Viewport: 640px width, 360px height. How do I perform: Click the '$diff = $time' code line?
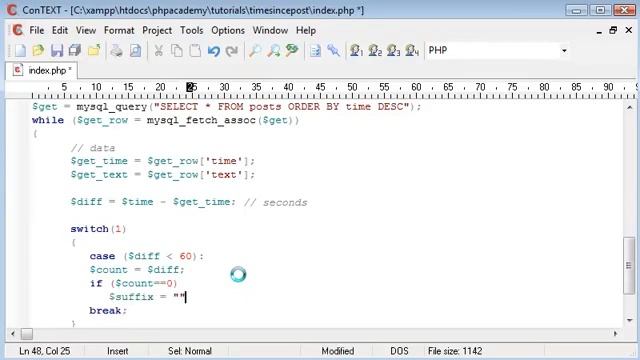[189, 202]
